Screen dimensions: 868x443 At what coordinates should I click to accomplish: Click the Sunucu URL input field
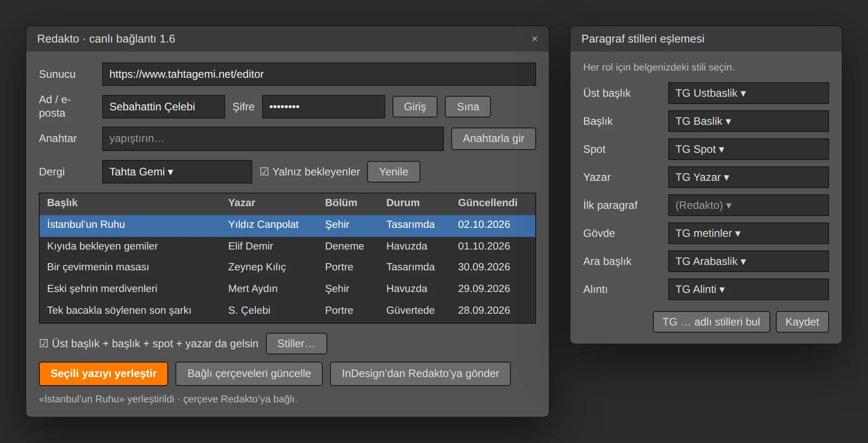pos(319,74)
